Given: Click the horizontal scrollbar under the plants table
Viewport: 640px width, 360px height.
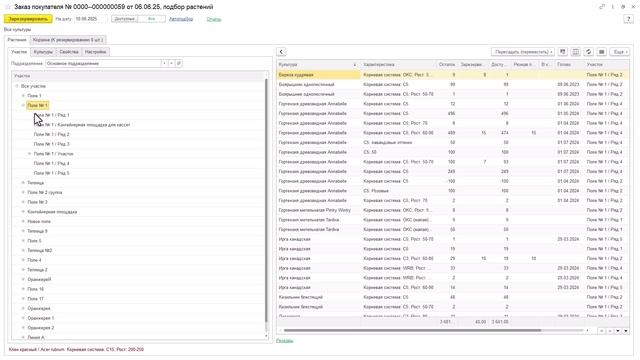Looking at the screenshot, I should 412,331.
